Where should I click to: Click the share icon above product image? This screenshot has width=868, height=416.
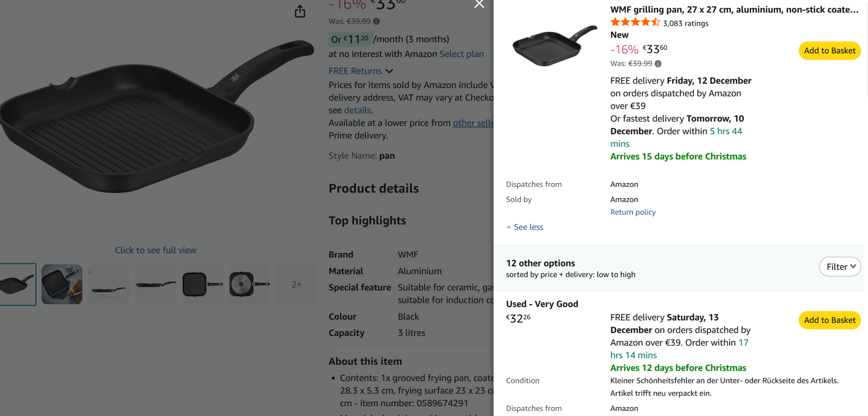[300, 11]
